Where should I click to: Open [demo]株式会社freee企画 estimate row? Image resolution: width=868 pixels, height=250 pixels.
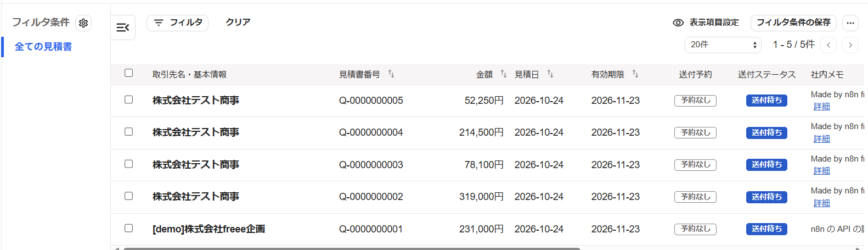[208, 229]
